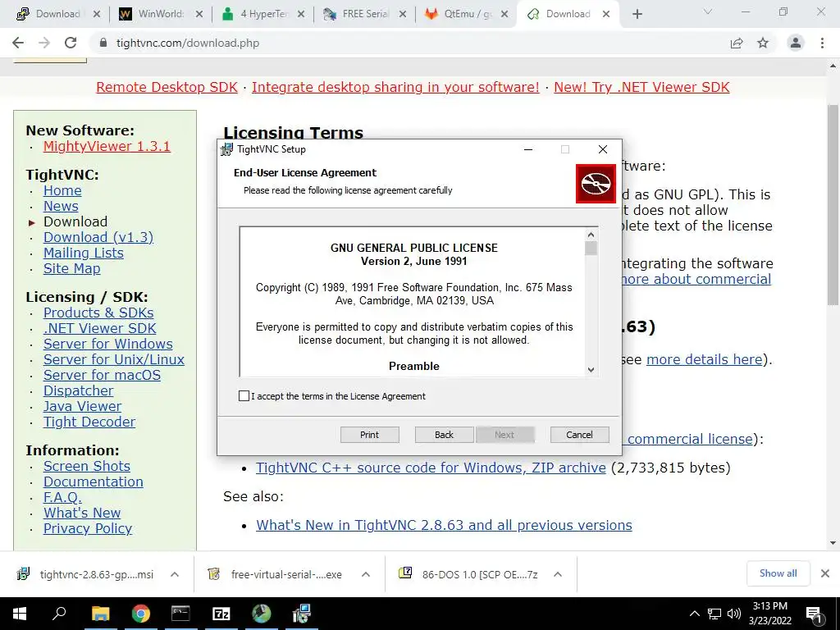Open the installer icon in the taskbar
Image resolution: width=840 pixels, height=630 pixels.
(x=302, y=614)
